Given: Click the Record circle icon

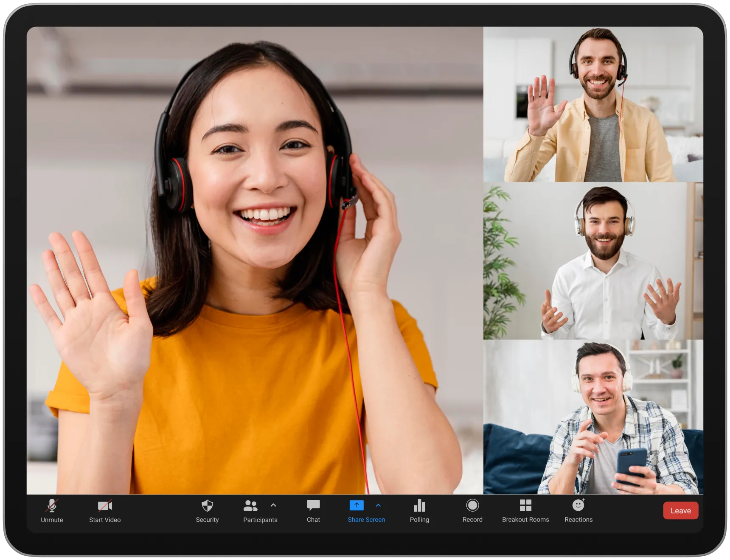Looking at the screenshot, I should (472, 505).
